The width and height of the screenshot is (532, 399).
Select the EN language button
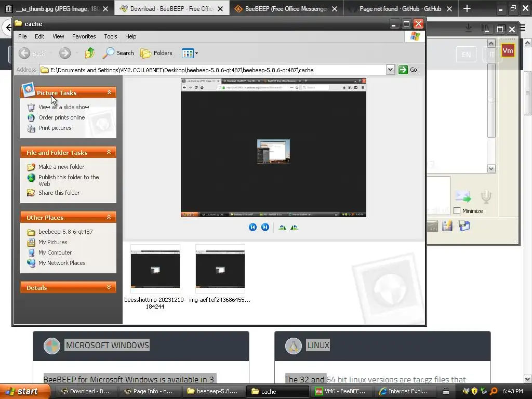pos(466,55)
